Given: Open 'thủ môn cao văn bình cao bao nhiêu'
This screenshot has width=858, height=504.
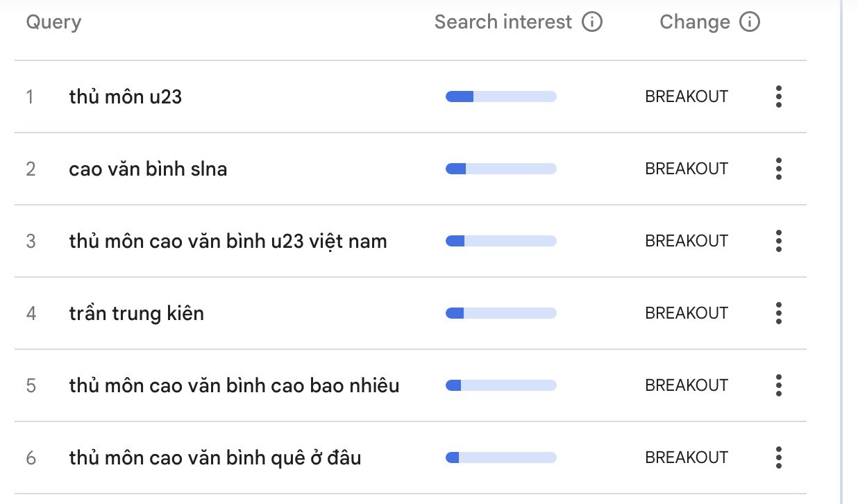Looking at the screenshot, I should click(x=234, y=385).
